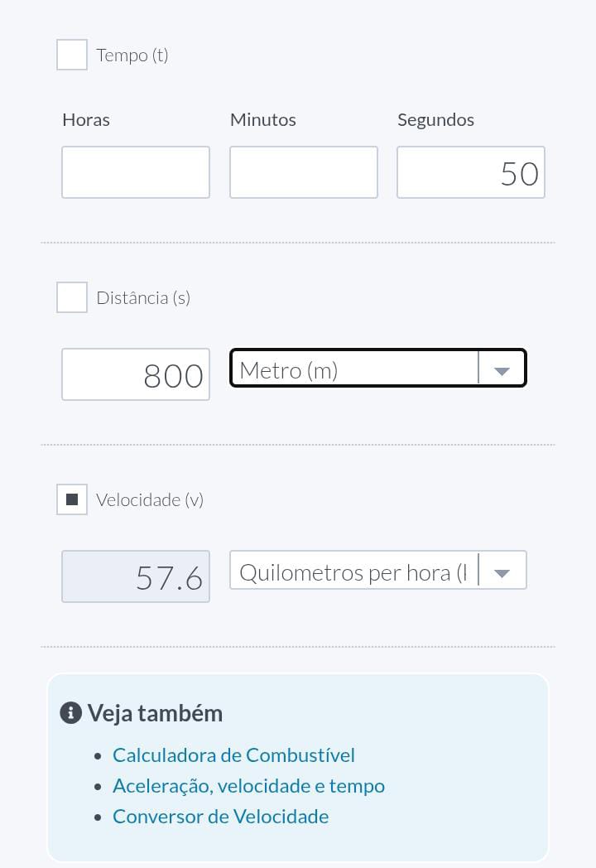This screenshot has width=596, height=868.
Task: Open the Quilometros per hora dropdown
Action: (354, 571)
